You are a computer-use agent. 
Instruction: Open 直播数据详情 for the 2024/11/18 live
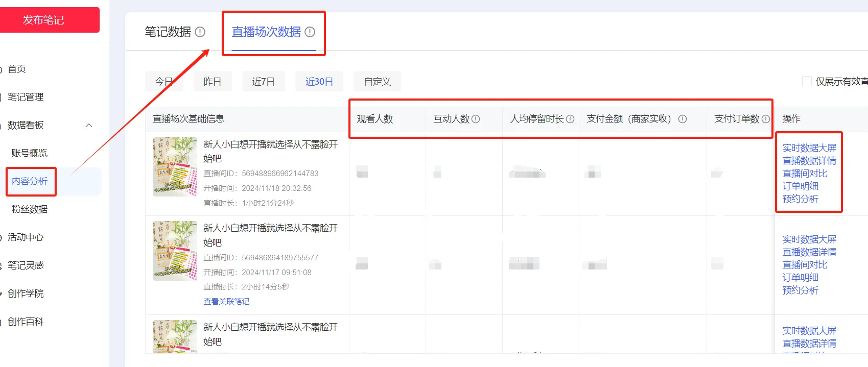point(809,161)
